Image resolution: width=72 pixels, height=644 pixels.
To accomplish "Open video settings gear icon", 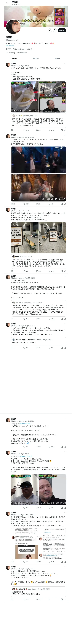I will pyautogui.click(x=56, y=199).
